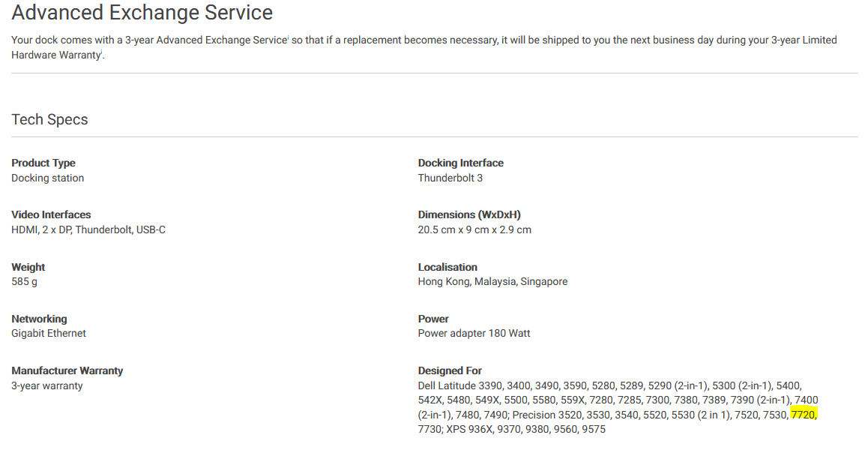Viewport: 868px width, 453px height.
Task: Click the Localisation label
Action: [447, 267]
